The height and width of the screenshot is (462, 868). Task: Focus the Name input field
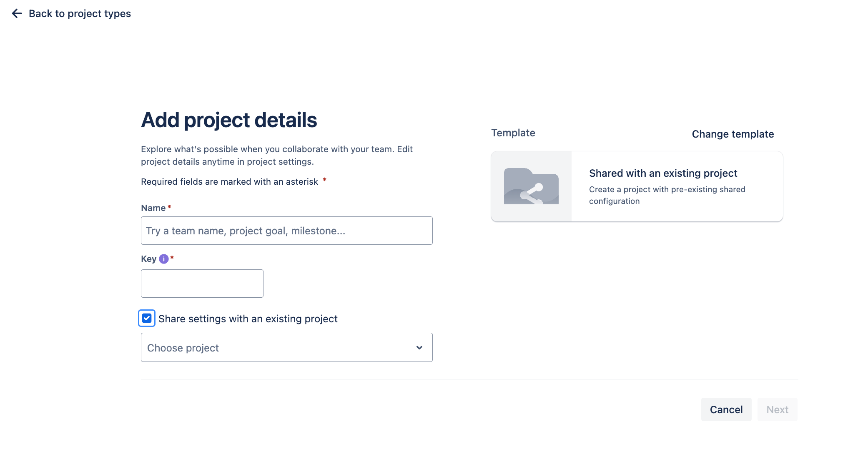coord(286,231)
